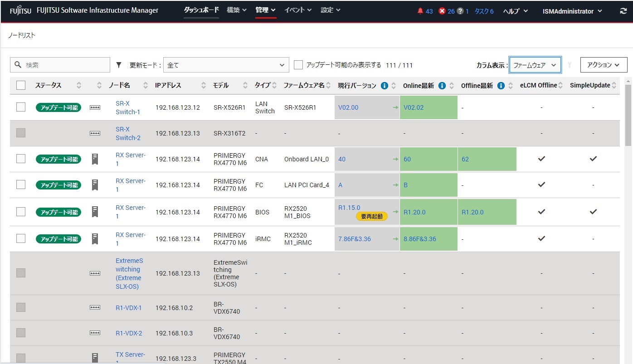Click the FUJITSU logo
This screenshot has width=633, height=364.
click(20, 11)
